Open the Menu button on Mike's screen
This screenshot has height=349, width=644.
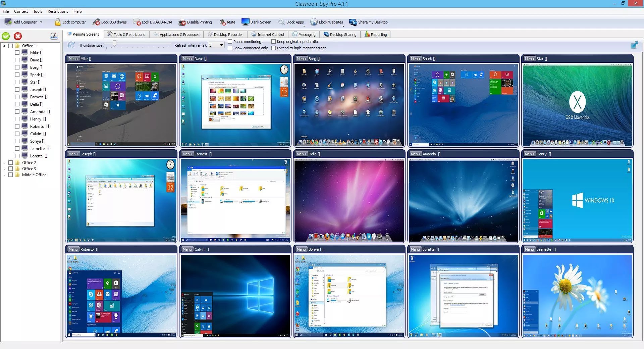(x=73, y=58)
